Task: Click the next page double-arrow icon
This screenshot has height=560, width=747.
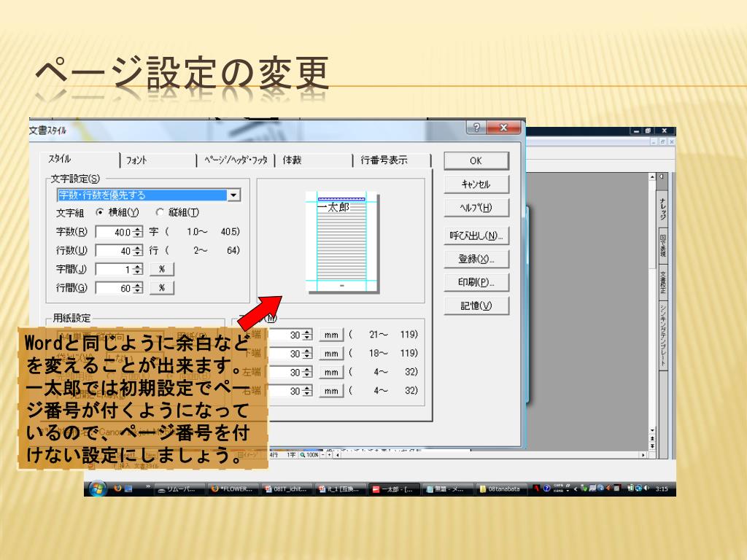Action: (652, 446)
